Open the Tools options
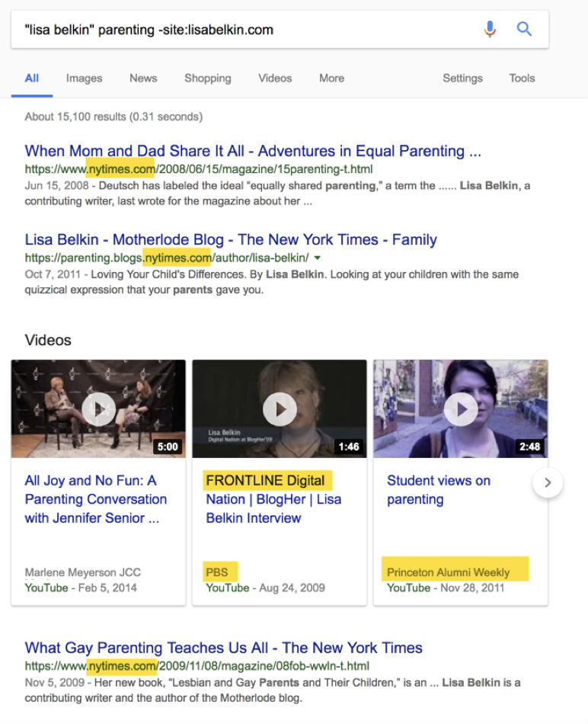Screen dimensions: 588x724 click(x=522, y=78)
